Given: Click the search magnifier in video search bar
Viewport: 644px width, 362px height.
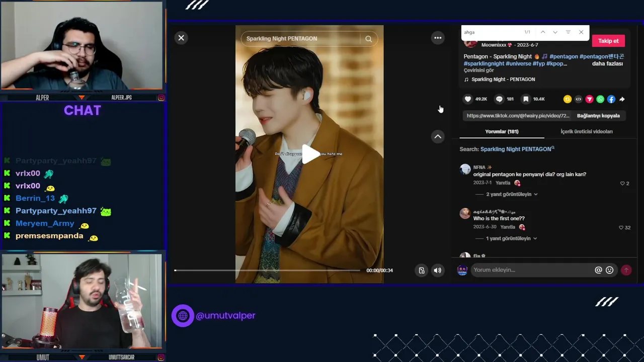Looking at the screenshot, I should pos(369,39).
